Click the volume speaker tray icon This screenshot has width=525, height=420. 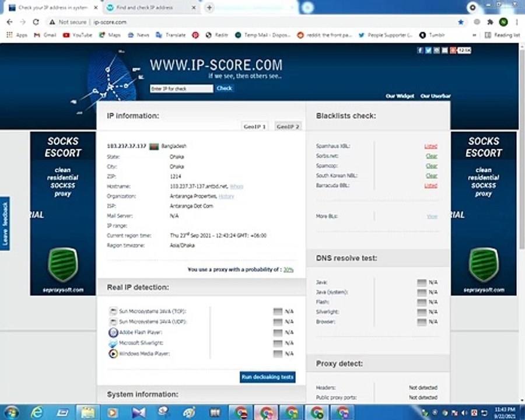coord(464,412)
